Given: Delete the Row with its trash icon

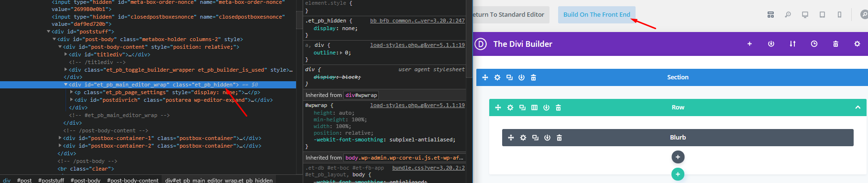Looking at the screenshot, I should [x=558, y=108].
